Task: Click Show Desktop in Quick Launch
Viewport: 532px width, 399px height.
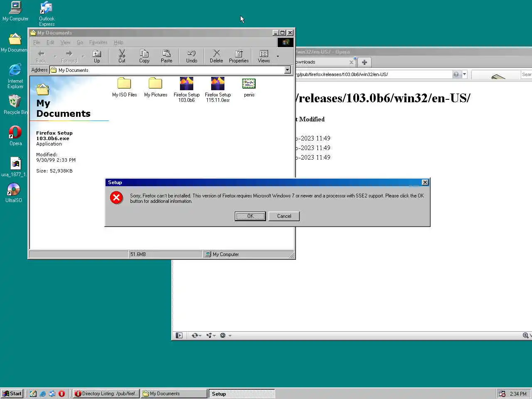Action: 33,394
